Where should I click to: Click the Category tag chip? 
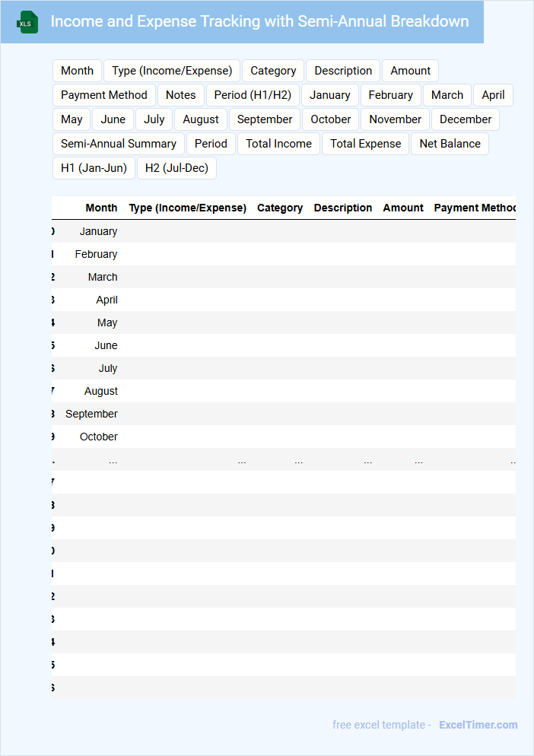pos(273,71)
